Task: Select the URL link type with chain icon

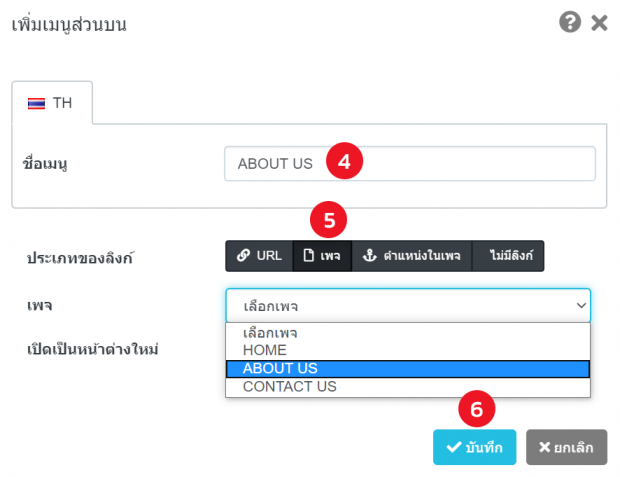Action: 259,256
